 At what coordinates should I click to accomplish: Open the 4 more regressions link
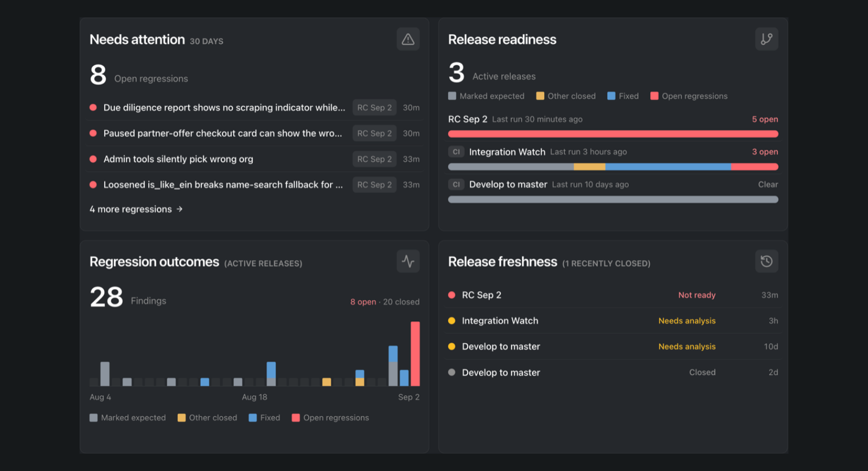pyautogui.click(x=136, y=209)
